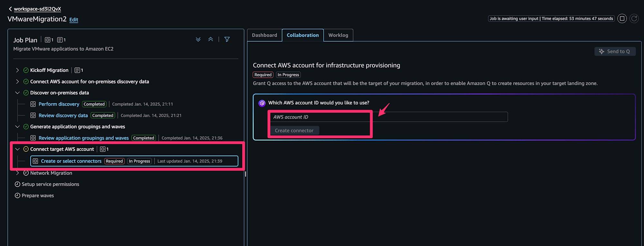Screen dimensions: 644x246
Task: Click the job status 'Job is awaiting user input' badge
Action: [x=551, y=19]
